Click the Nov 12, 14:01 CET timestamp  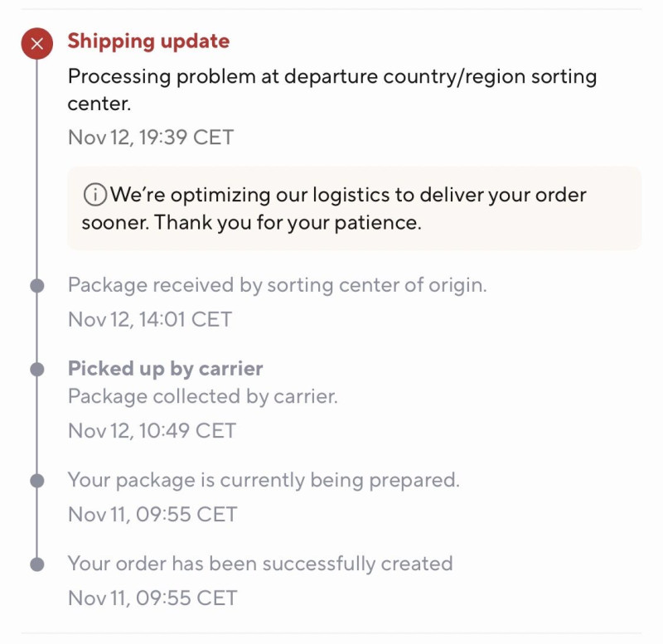tap(149, 319)
